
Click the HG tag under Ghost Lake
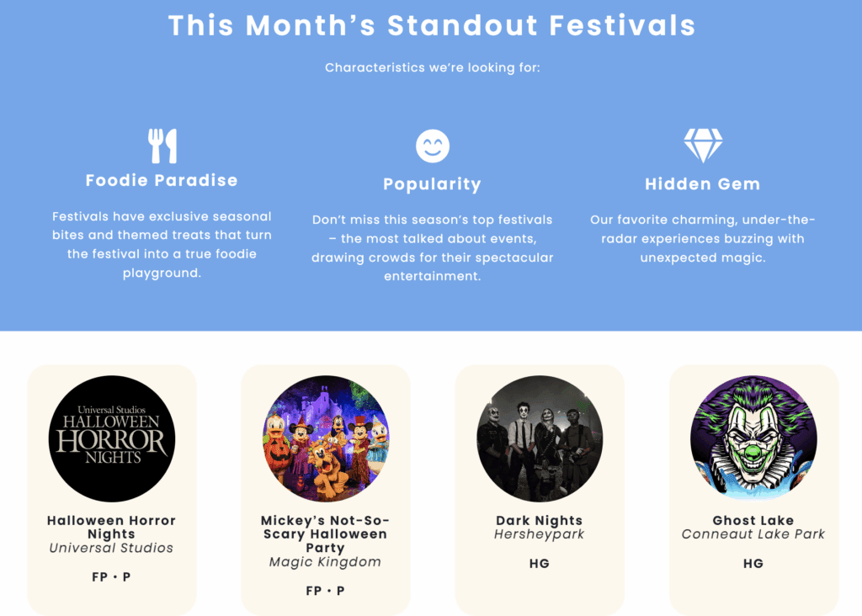tap(753, 563)
